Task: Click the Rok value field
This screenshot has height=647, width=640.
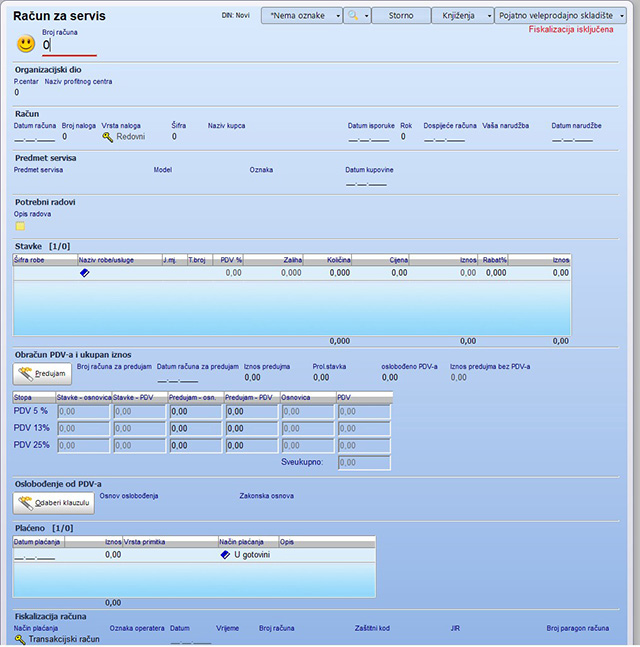Action: click(403, 137)
